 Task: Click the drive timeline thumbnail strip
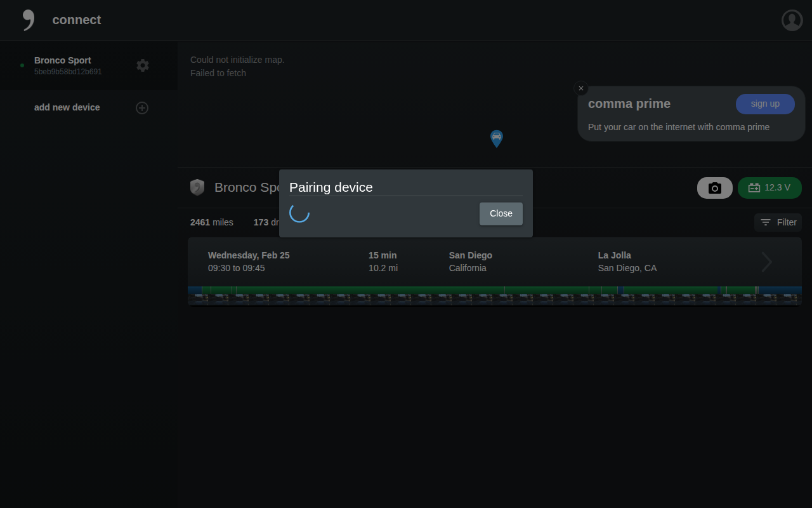(495, 299)
